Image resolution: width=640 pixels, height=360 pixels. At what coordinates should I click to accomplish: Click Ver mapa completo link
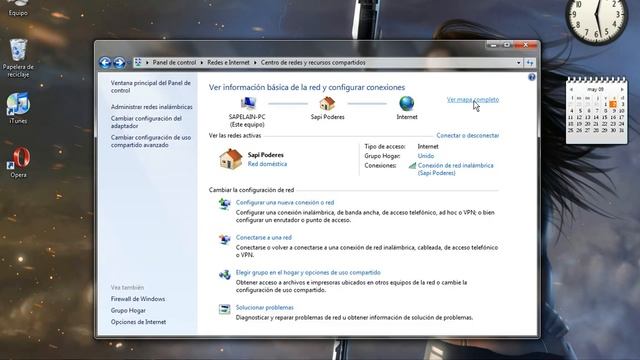pyautogui.click(x=473, y=100)
